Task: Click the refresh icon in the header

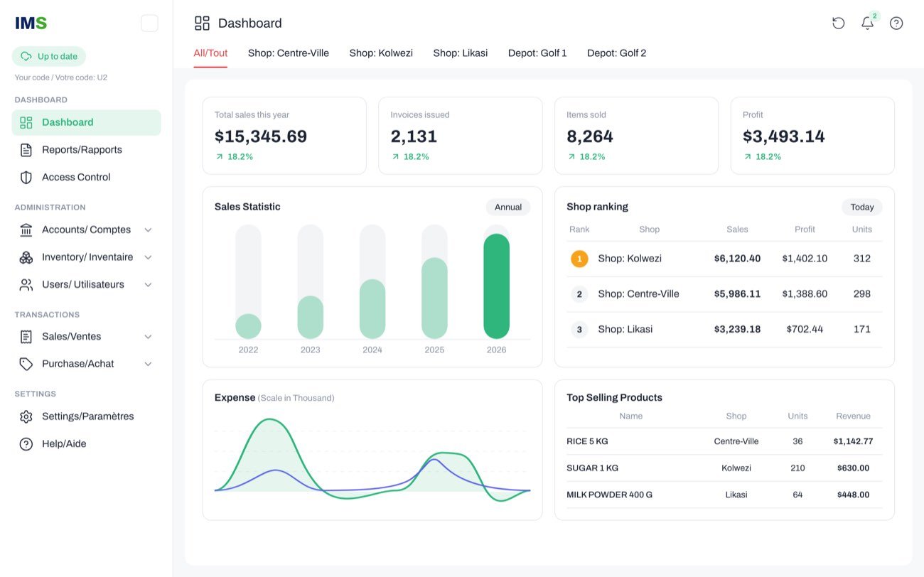Action: coord(839,23)
